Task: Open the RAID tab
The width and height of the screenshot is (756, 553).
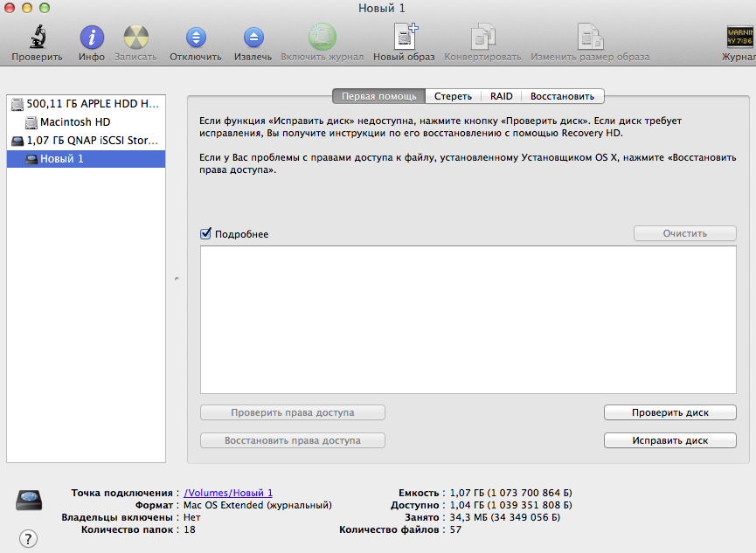Action: coord(502,96)
